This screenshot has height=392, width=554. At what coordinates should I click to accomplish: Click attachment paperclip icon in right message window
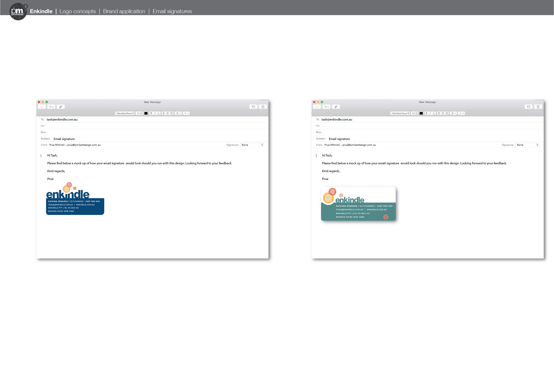336,107
